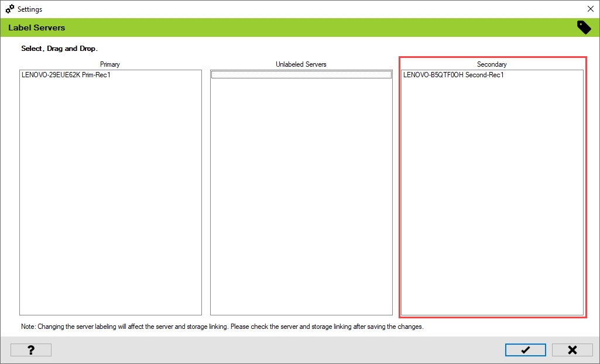Click the tag icon in the green header
Screen dimensions: 600x364
click(x=584, y=28)
